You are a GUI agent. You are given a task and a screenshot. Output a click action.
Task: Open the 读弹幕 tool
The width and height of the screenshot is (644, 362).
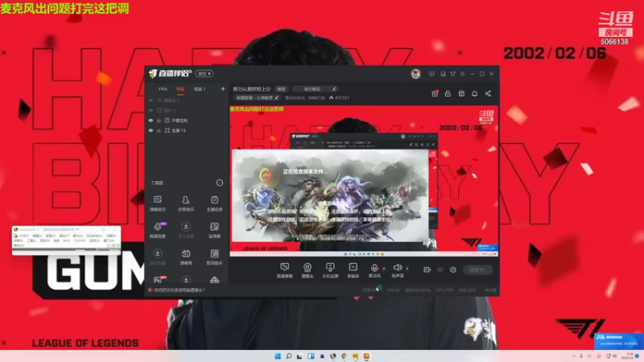pos(214,230)
